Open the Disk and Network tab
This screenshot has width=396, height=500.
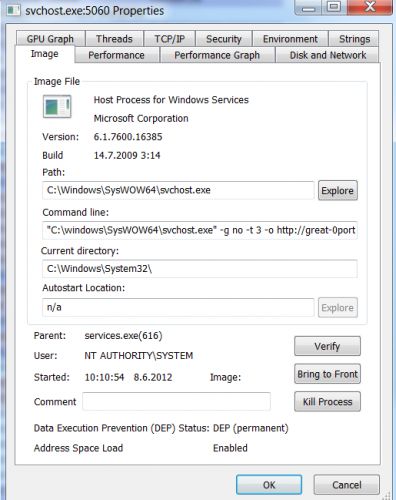tap(328, 55)
